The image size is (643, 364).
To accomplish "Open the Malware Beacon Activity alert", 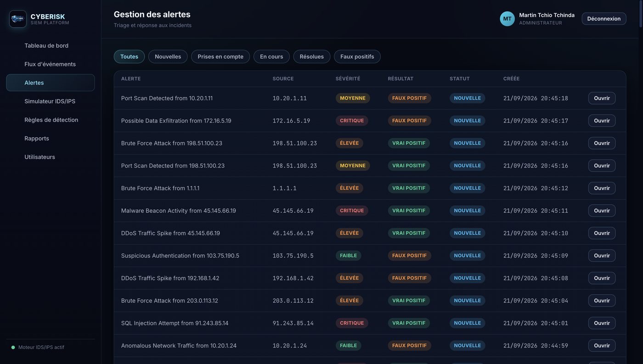I will 602,211.
